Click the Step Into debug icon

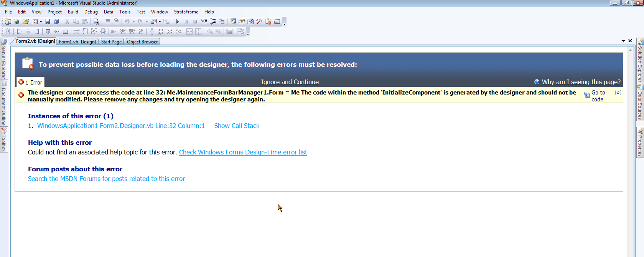click(x=204, y=22)
